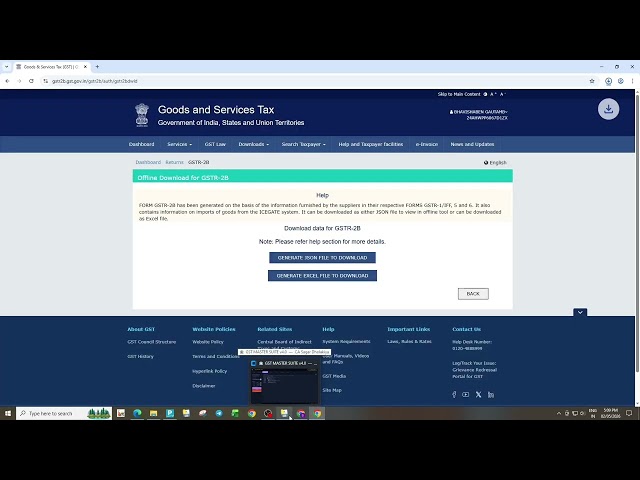Show the notification center in the taskbar
Screen dimensions: 640x480
(x=629, y=413)
